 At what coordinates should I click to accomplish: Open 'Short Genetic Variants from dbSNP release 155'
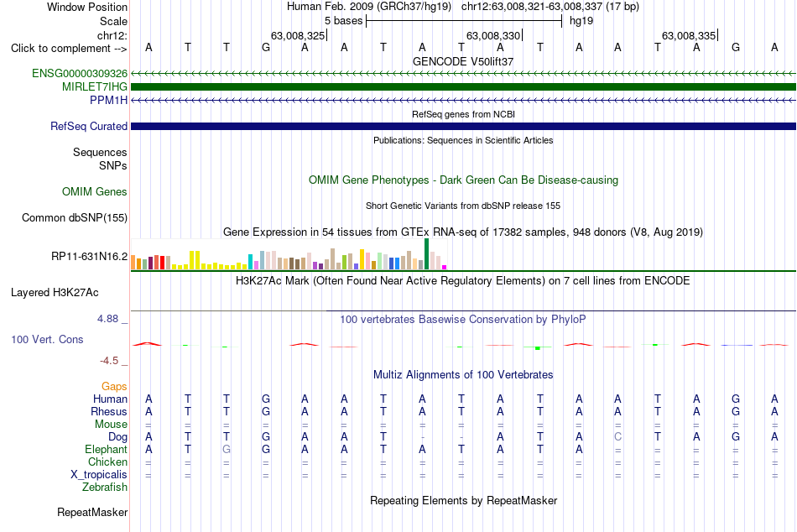click(x=463, y=206)
